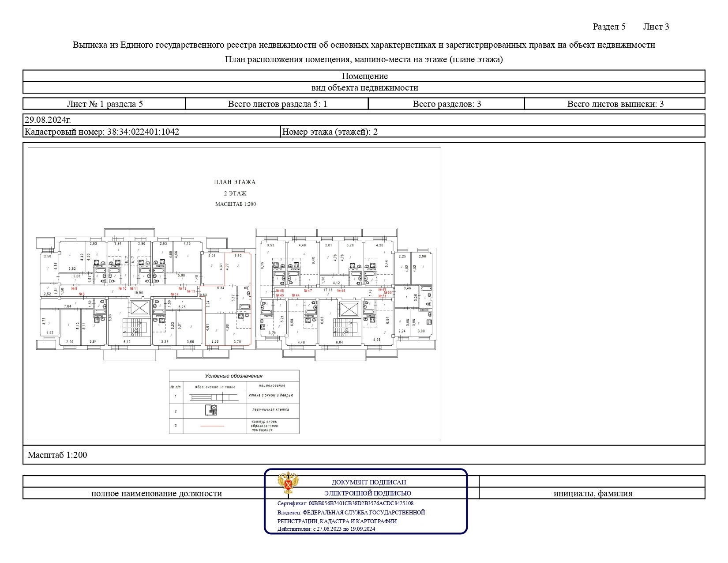Click corridor dimension '19,90' on the plan
Screen dimensions: 728x563
[139, 292]
